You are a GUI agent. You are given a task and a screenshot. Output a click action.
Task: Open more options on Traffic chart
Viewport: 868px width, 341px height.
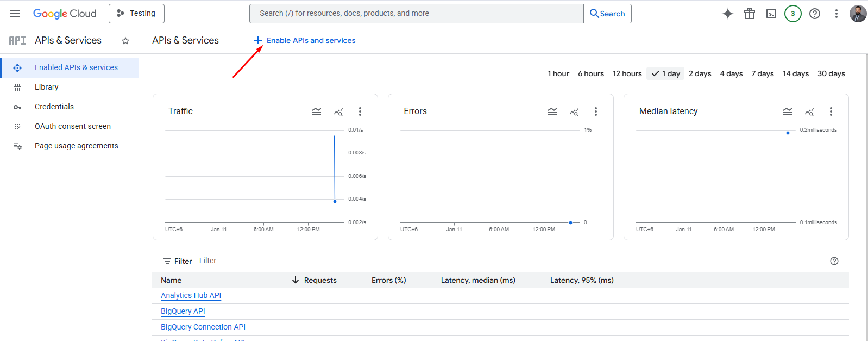[x=360, y=111]
